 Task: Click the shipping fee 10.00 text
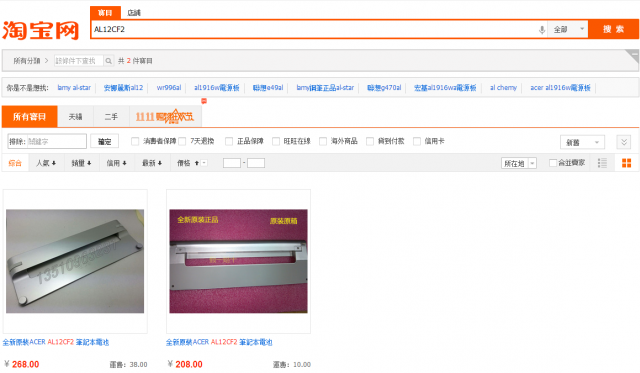tap(292, 364)
